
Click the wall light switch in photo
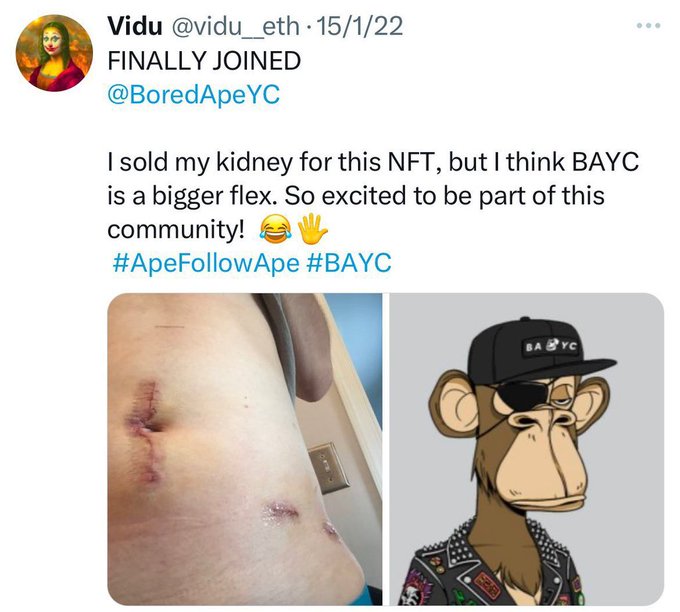click(322, 465)
